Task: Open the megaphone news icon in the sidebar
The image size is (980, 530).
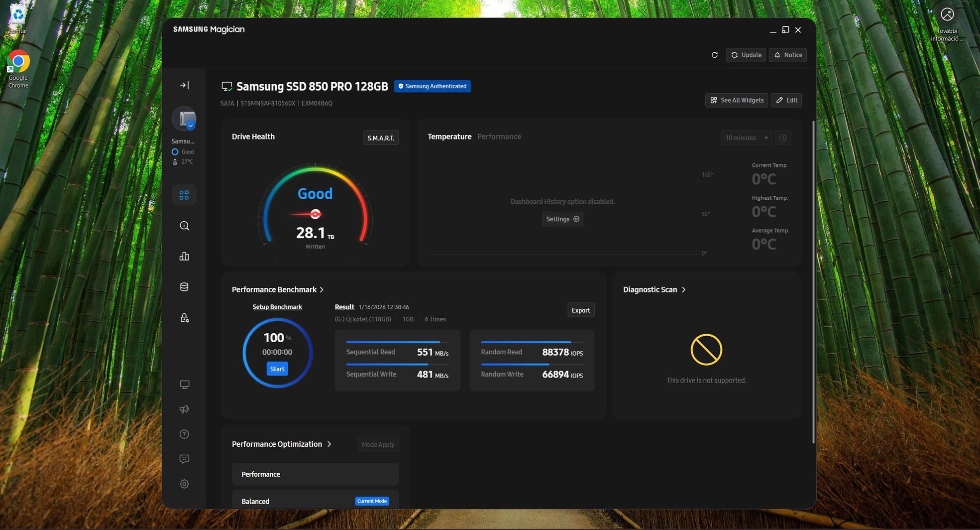Action: 184,409
